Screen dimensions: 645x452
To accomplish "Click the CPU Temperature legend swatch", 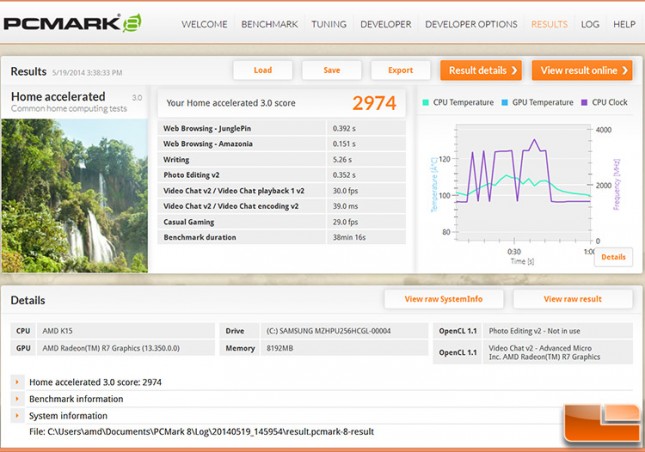I will 425,102.
